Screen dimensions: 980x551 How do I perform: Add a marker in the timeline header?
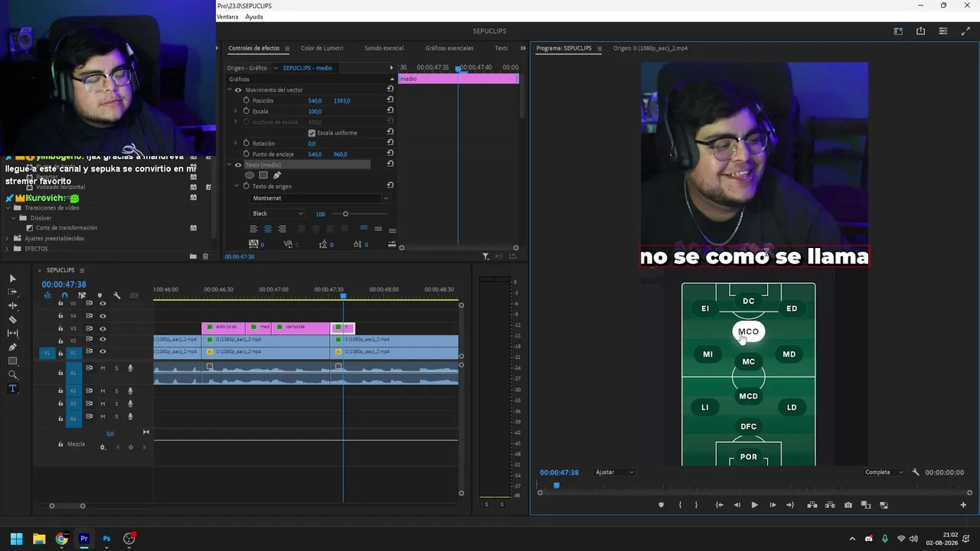pos(100,295)
